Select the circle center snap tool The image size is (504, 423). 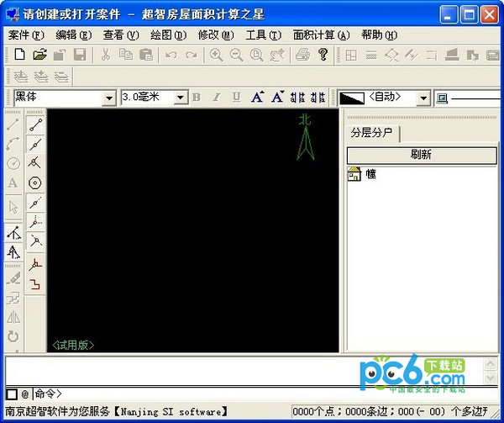click(x=35, y=183)
